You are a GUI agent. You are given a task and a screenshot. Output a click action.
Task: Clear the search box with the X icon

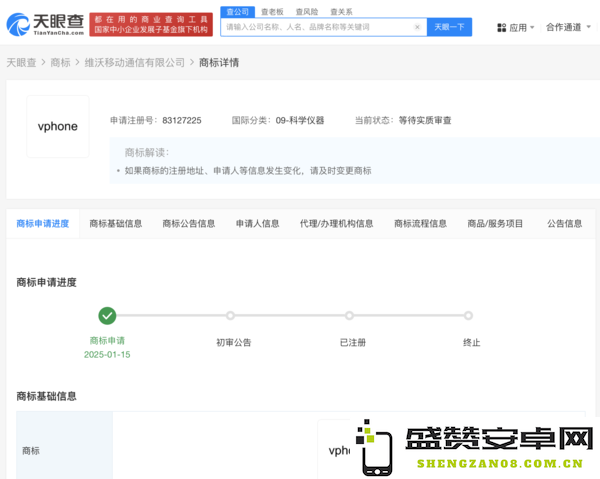coord(417,27)
